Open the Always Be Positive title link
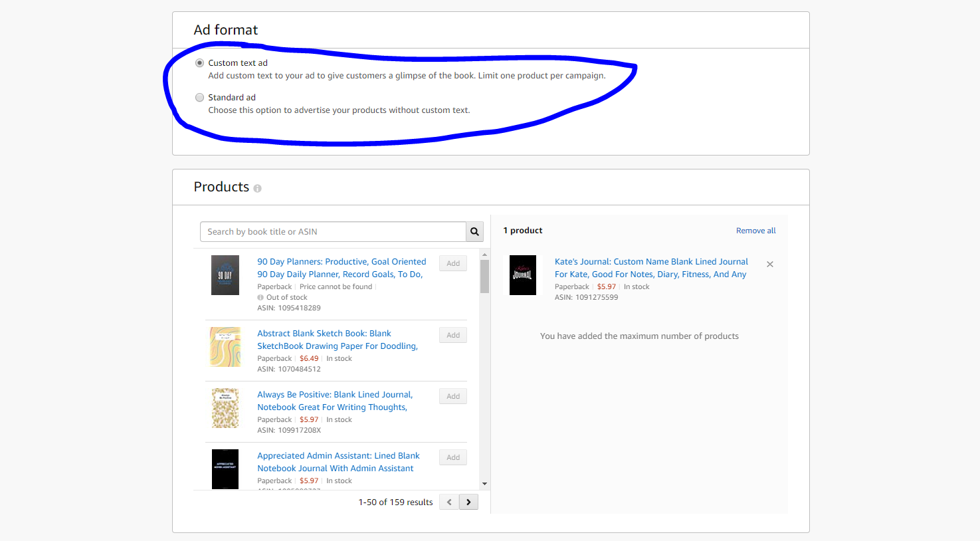This screenshot has height=541, width=980. 335,401
